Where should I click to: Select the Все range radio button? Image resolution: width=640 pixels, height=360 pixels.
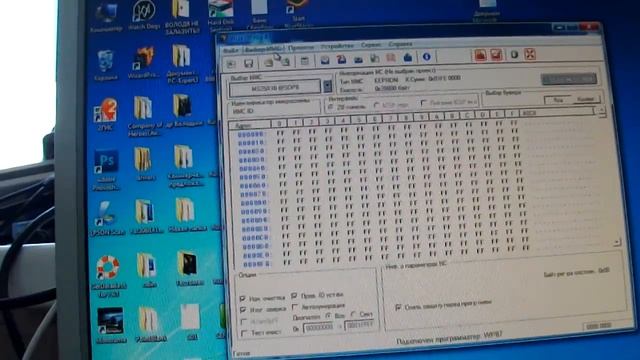[x=329, y=316]
